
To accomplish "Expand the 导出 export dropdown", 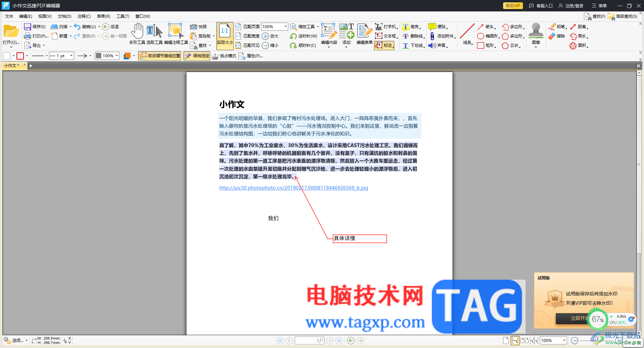I will (x=44, y=45).
